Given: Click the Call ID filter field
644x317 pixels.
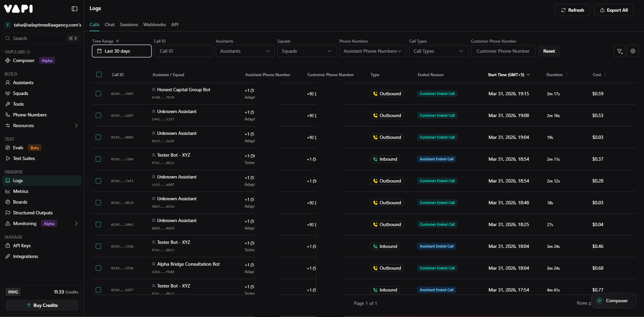Looking at the screenshot, I should point(184,51).
